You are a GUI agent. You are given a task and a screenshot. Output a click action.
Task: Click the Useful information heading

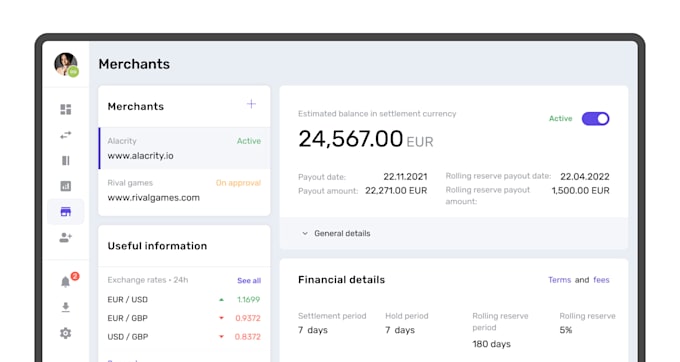click(157, 246)
